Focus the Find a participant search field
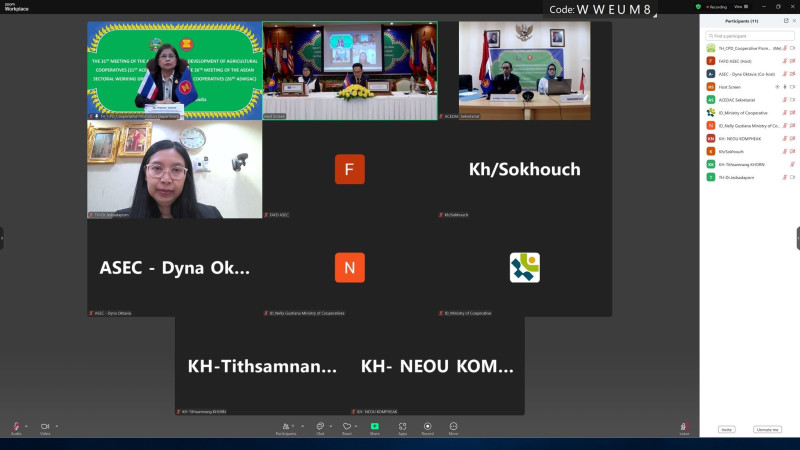 (749, 36)
